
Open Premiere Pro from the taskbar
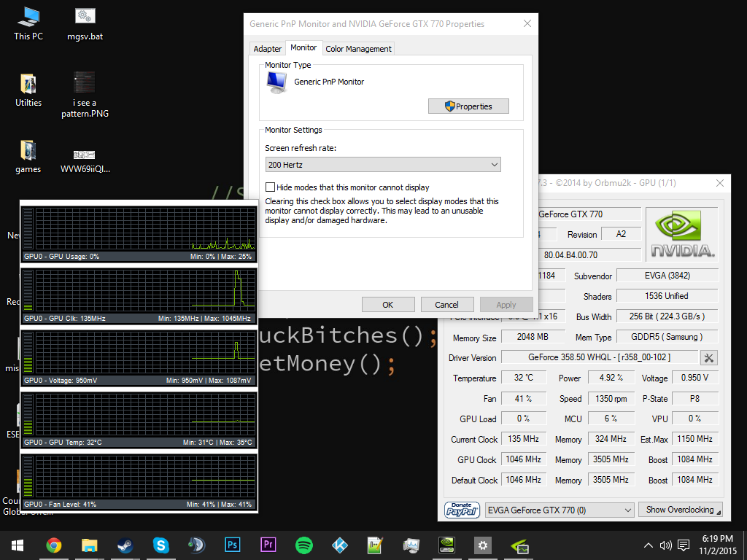point(268,545)
